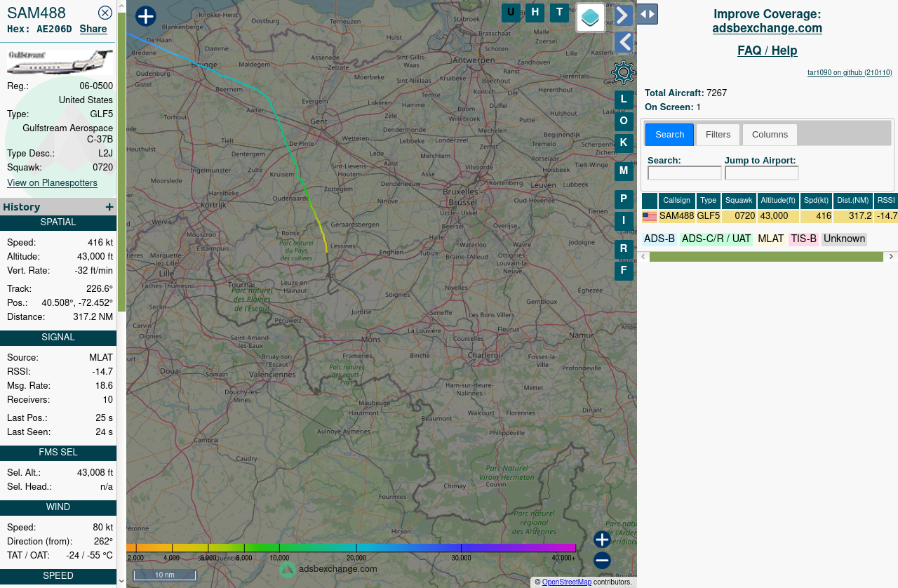Open the map layers selector icon

click(x=591, y=18)
